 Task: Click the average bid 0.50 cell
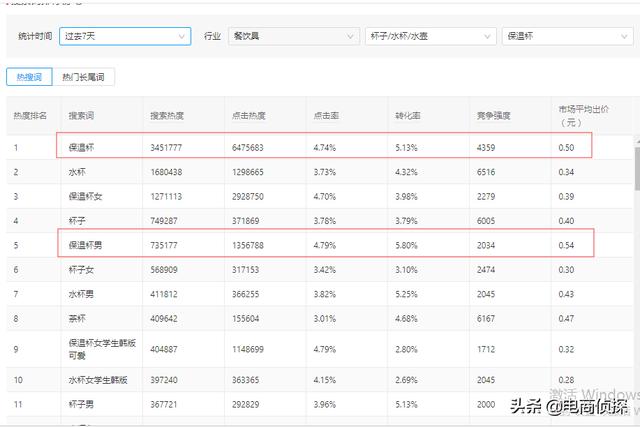click(566, 147)
